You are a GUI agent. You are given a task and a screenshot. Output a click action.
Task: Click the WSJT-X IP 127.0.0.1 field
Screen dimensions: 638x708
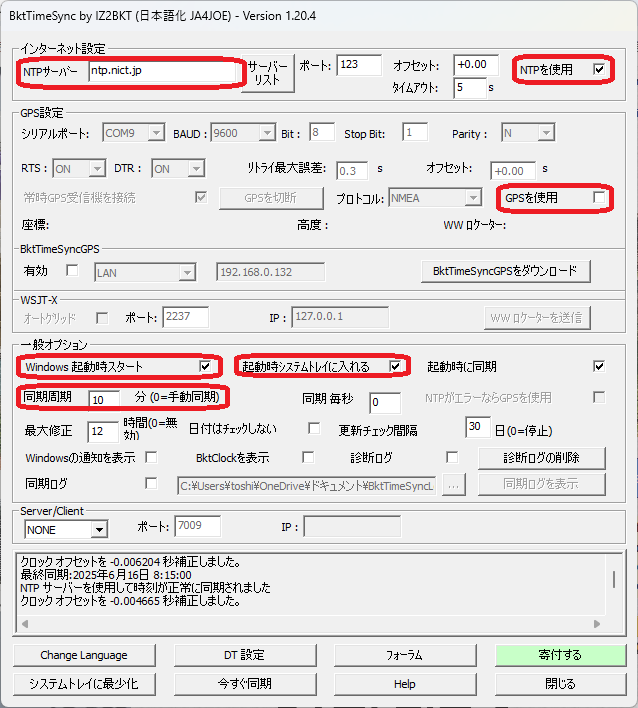340,317
